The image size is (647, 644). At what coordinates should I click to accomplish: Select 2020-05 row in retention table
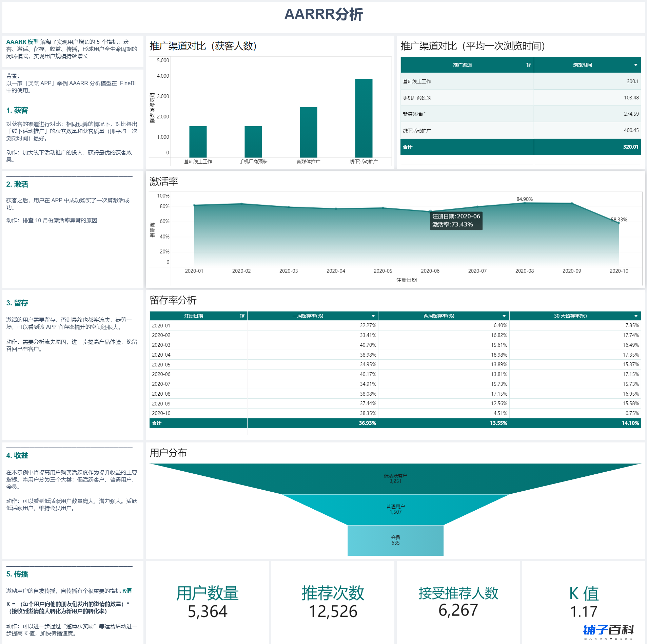coord(395,364)
